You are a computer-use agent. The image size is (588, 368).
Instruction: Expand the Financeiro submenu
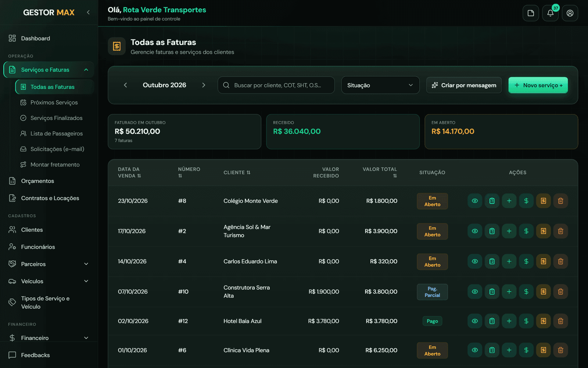point(49,338)
